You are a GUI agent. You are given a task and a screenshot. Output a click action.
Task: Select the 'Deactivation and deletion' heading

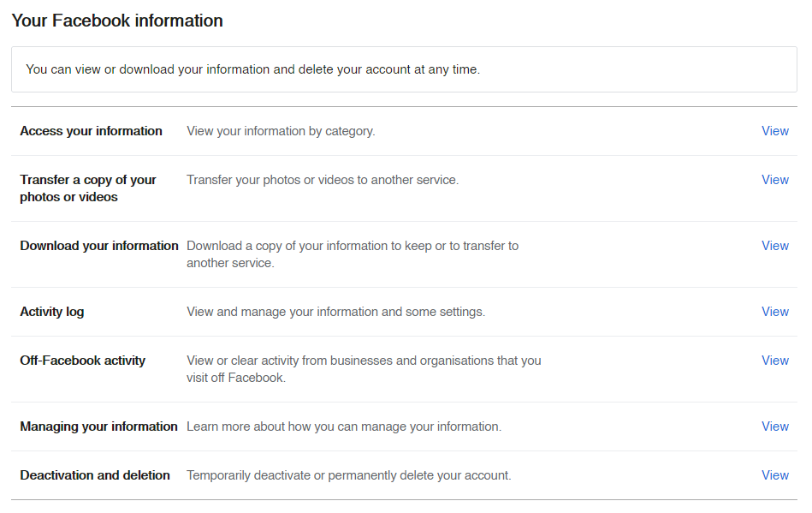(x=95, y=474)
